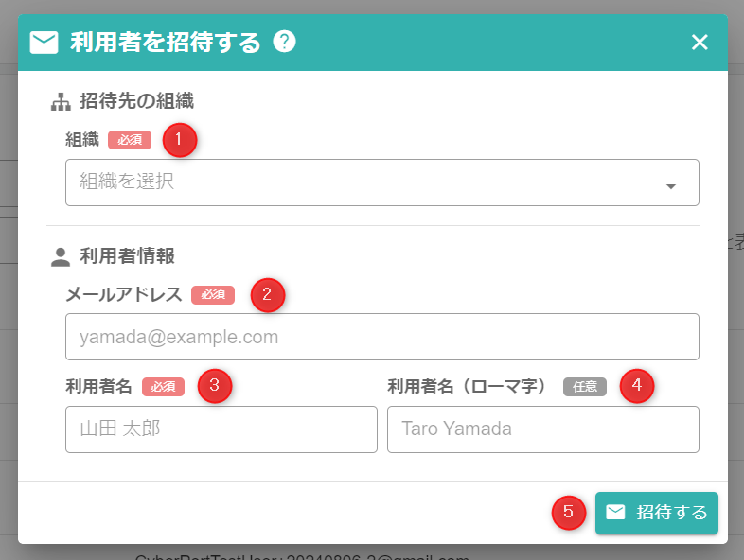Click red annotation marker number 3

tap(215, 385)
